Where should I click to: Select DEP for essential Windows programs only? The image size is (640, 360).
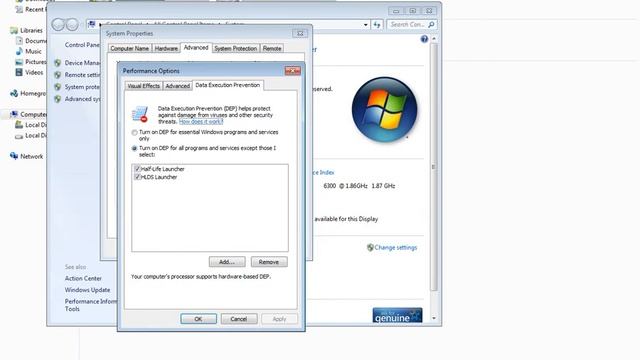134,133
